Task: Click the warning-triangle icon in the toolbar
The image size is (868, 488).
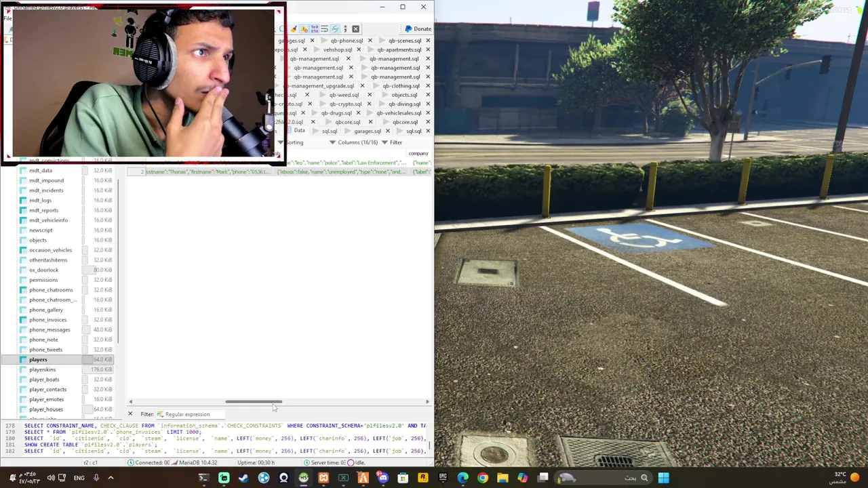Action: coord(304,29)
